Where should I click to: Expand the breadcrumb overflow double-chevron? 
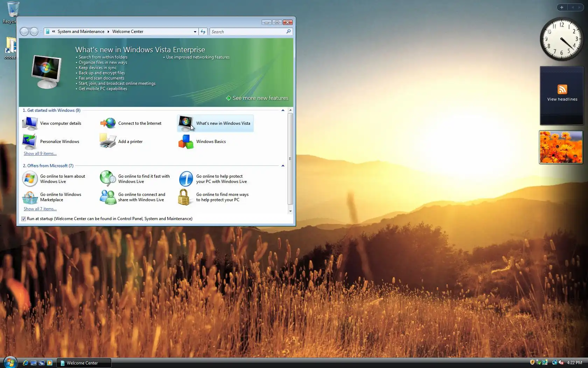(x=54, y=32)
